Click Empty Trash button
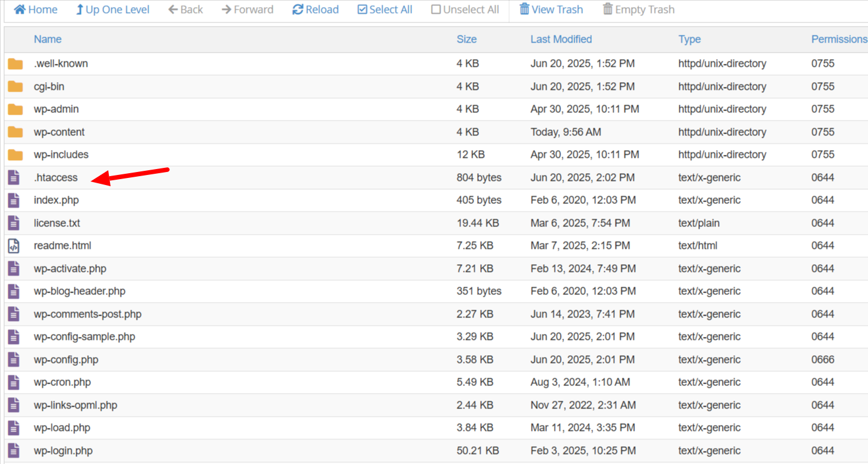Screen dimensions: 868x464 pos(639,9)
